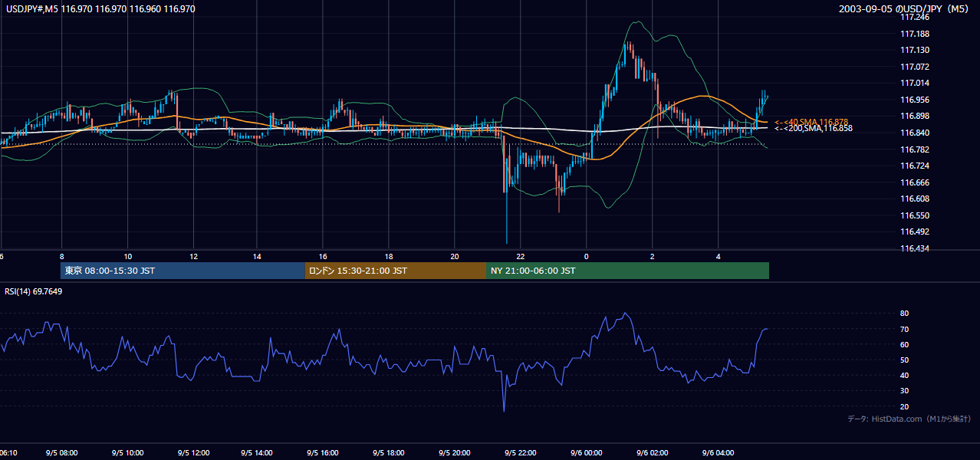Screen dimensions: 980x460
Task: Click price axis value 116.608
Action: point(915,199)
